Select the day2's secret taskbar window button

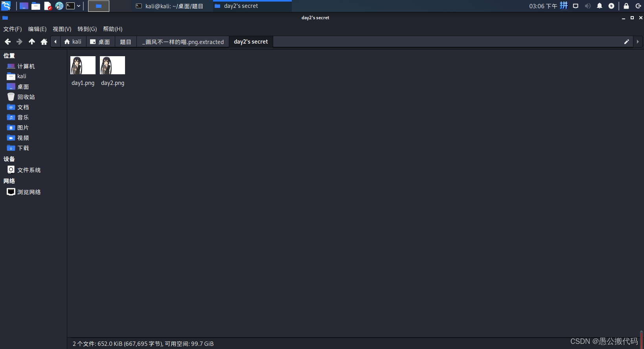tap(252, 6)
